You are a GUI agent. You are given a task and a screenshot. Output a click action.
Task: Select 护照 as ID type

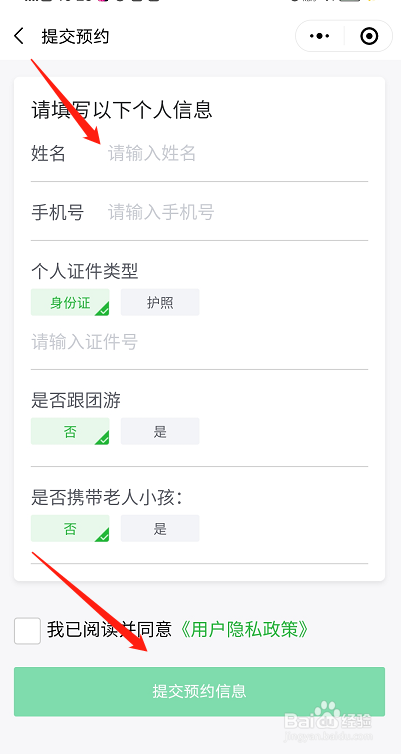160,302
